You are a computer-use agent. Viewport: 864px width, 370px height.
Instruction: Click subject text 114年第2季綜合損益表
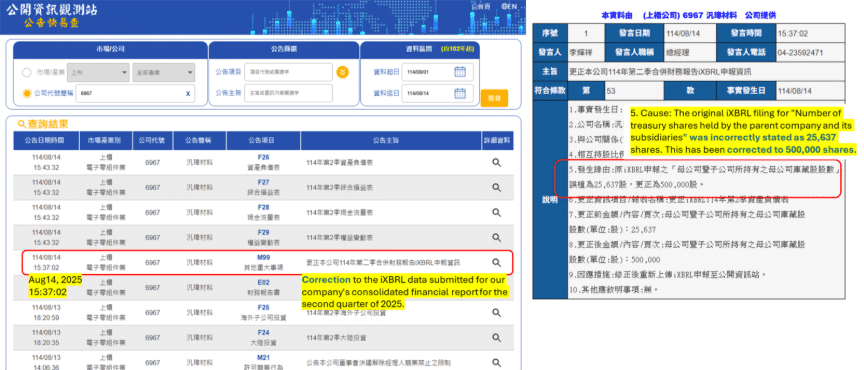click(x=338, y=187)
